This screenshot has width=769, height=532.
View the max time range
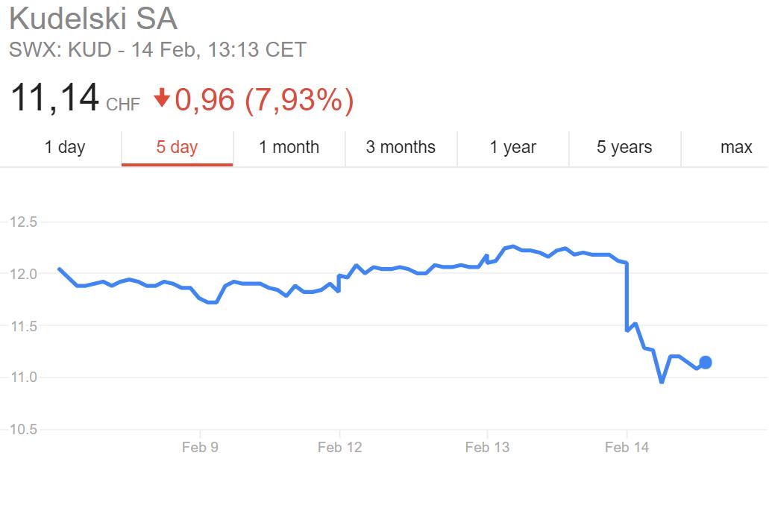tap(735, 147)
